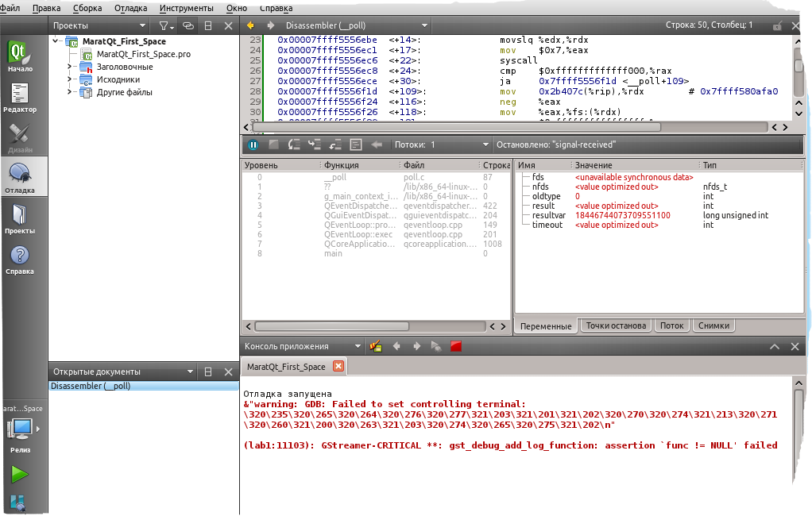Split the Проекты side panel
Viewport: 812px width, 516px height.
coord(208,25)
